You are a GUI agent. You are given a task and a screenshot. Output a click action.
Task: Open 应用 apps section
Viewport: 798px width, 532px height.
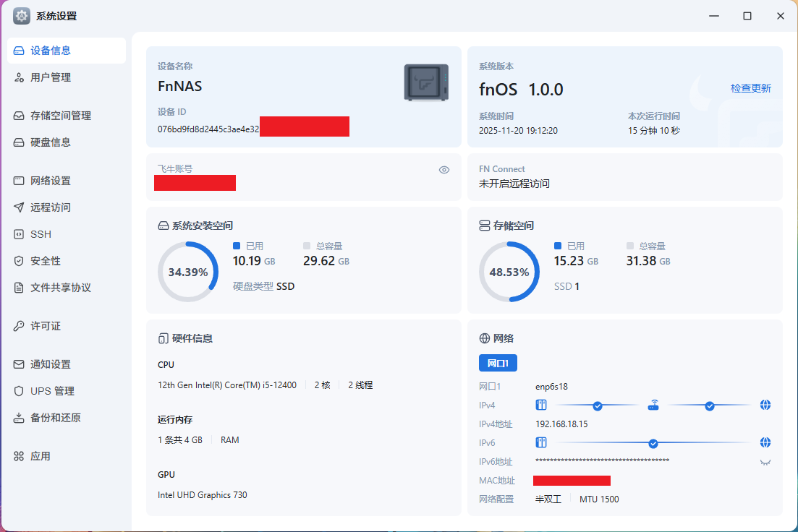click(41, 456)
